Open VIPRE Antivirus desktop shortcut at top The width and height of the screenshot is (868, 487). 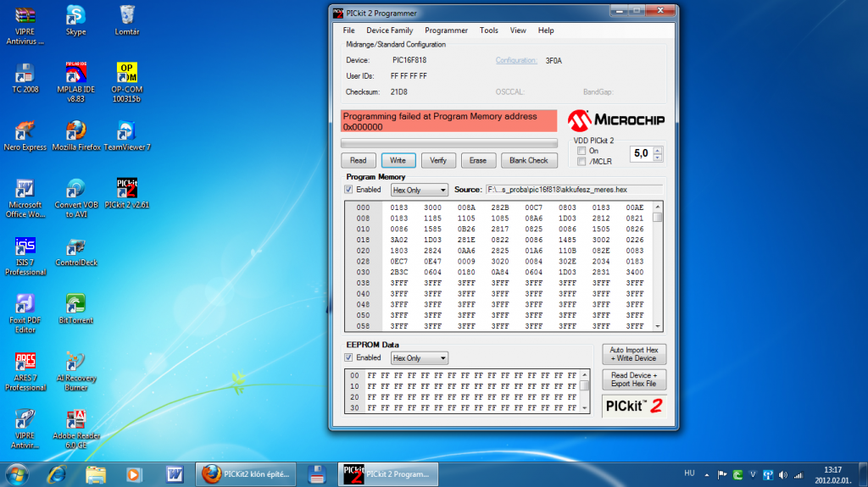click(25, 25)
